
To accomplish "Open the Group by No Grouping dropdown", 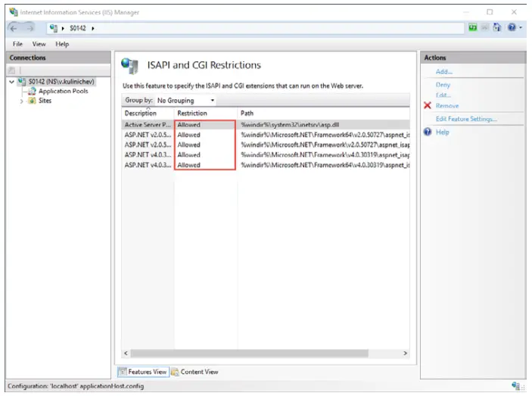I will tap(185, 101).
